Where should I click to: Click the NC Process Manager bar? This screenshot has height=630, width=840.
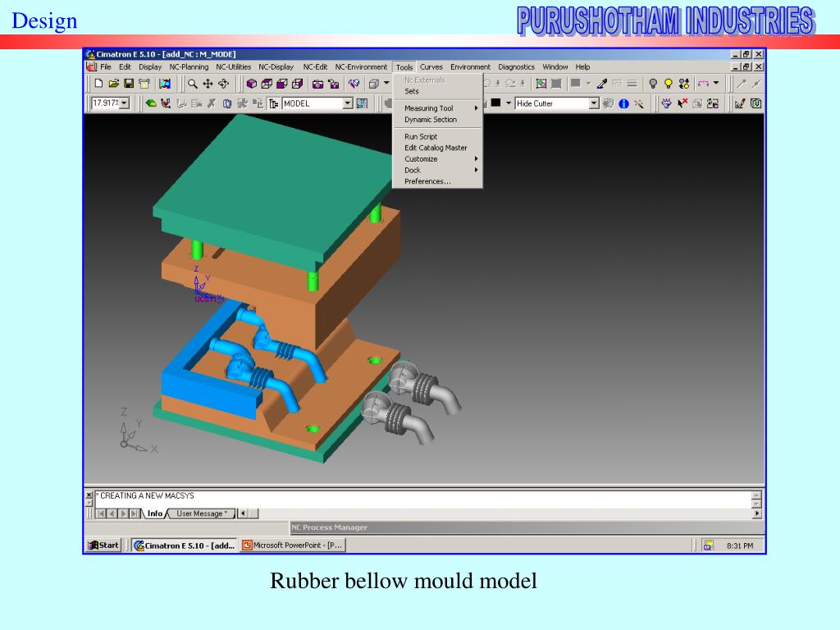[x=527, y=527]
